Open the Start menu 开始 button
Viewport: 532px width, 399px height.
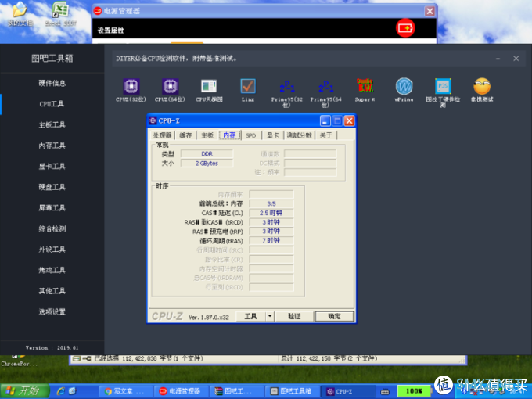25,391
